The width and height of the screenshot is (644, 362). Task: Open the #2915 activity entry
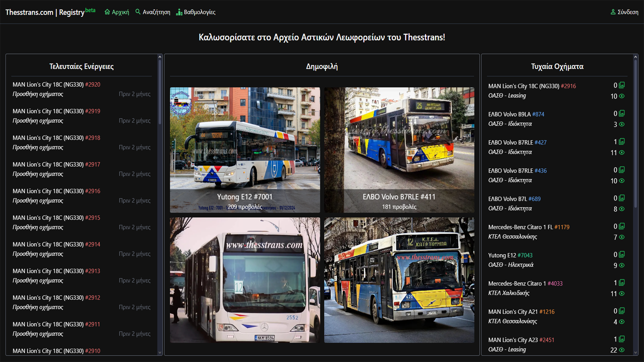[x=82, y=222]
